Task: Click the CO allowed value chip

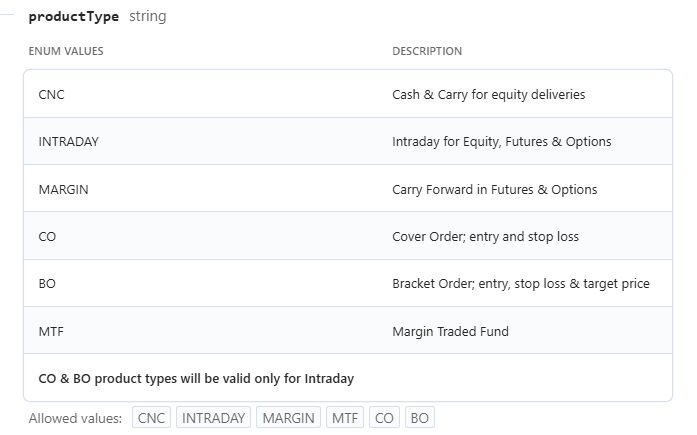Action: coord(384,418)
